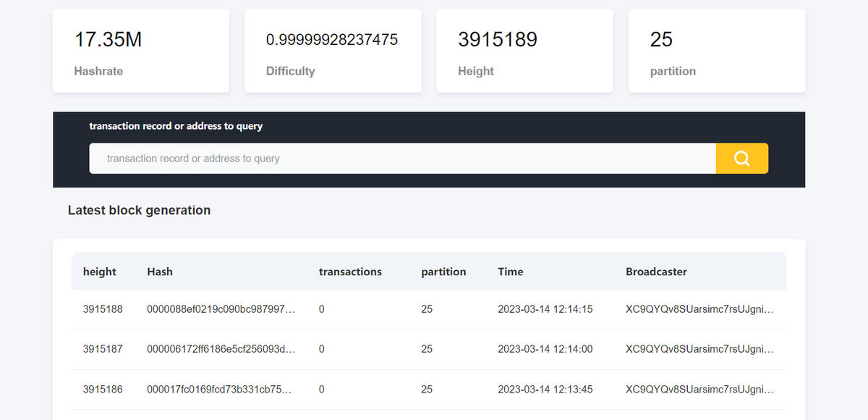Open the Difficulty stat card
Viewport: 868px width, 420px height.
coord(333,51)
